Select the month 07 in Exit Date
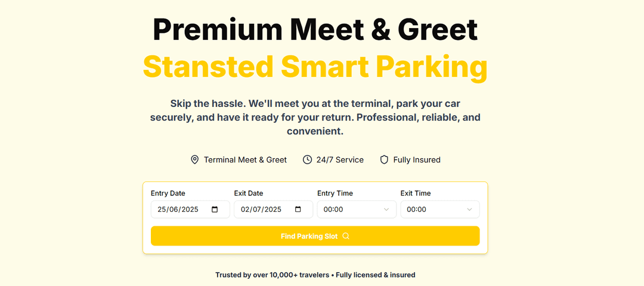Viewport: 644px width, 286px height. coord(257,210)
